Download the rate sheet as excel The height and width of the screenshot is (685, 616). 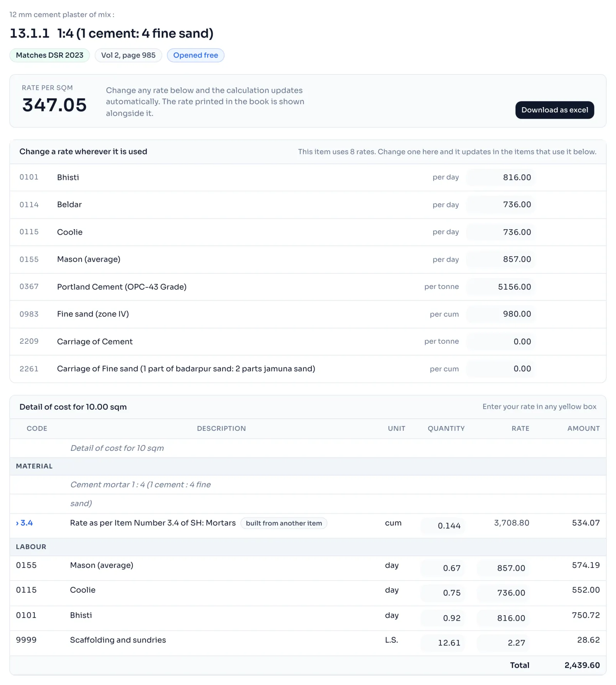click(x=554, y=110)
